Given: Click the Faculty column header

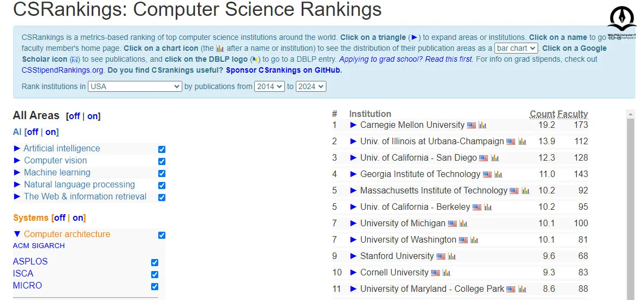Looking at the screenshot, I should [x=573, y=114].
